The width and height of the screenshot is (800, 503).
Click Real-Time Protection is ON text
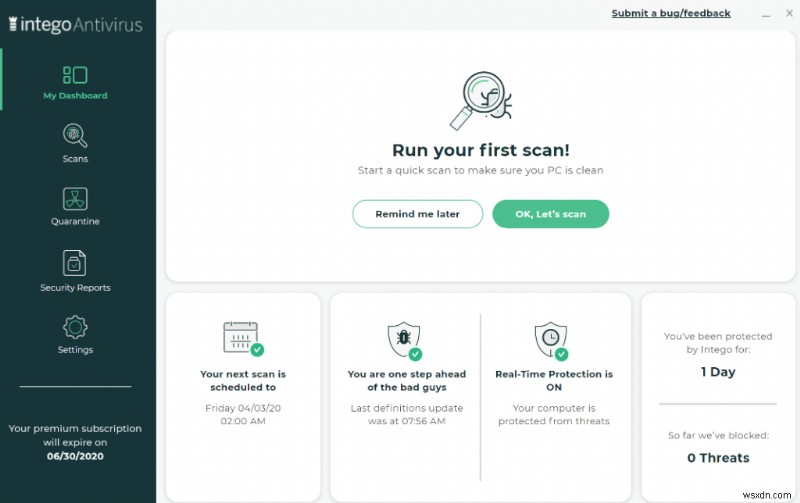point(554,381)
